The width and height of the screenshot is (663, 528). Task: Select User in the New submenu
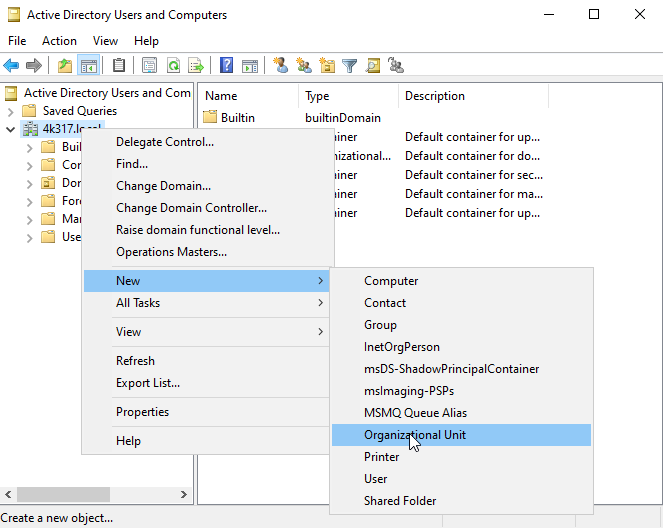tap(376, 479)
